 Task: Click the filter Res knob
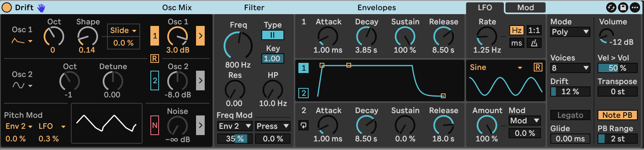coord(235,90)
